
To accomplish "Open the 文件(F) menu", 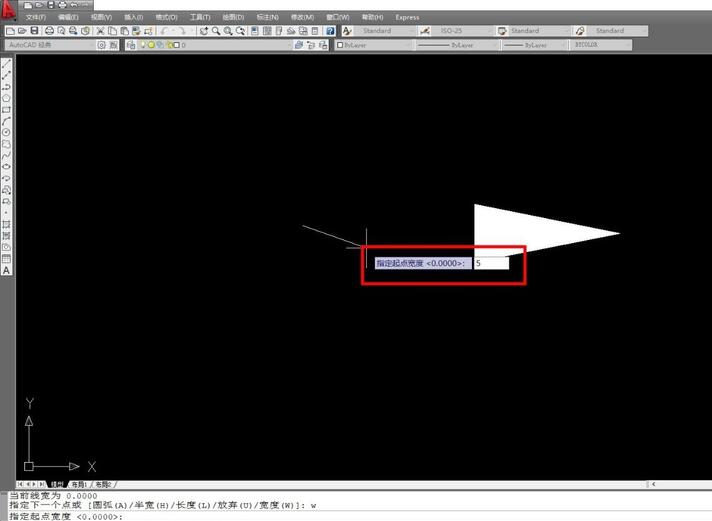I will click(37, 17).
